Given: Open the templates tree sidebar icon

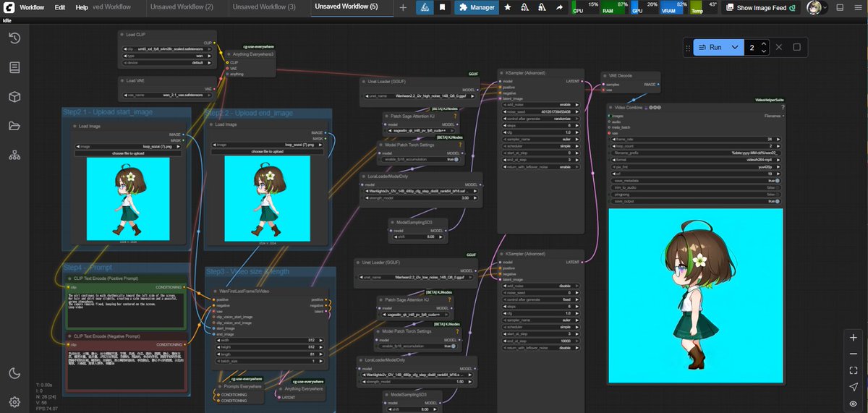Looking at the screenshot, I should coord(14,155).
